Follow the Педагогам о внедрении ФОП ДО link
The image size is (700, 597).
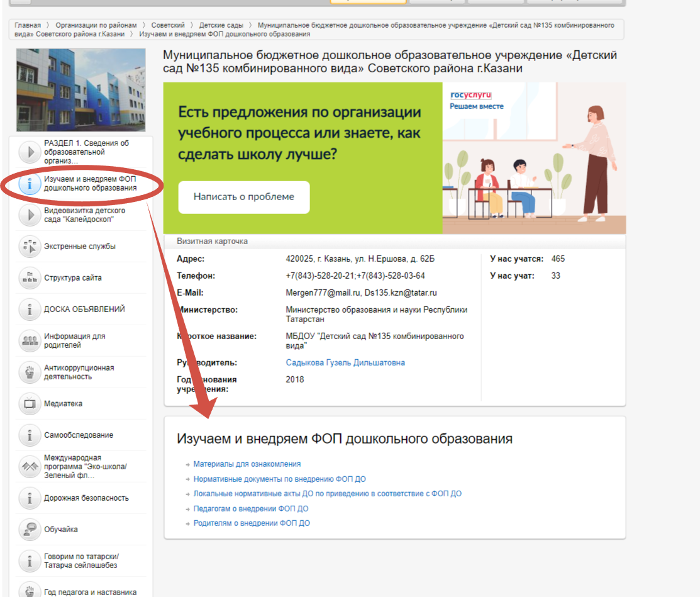tap(250, 509)
